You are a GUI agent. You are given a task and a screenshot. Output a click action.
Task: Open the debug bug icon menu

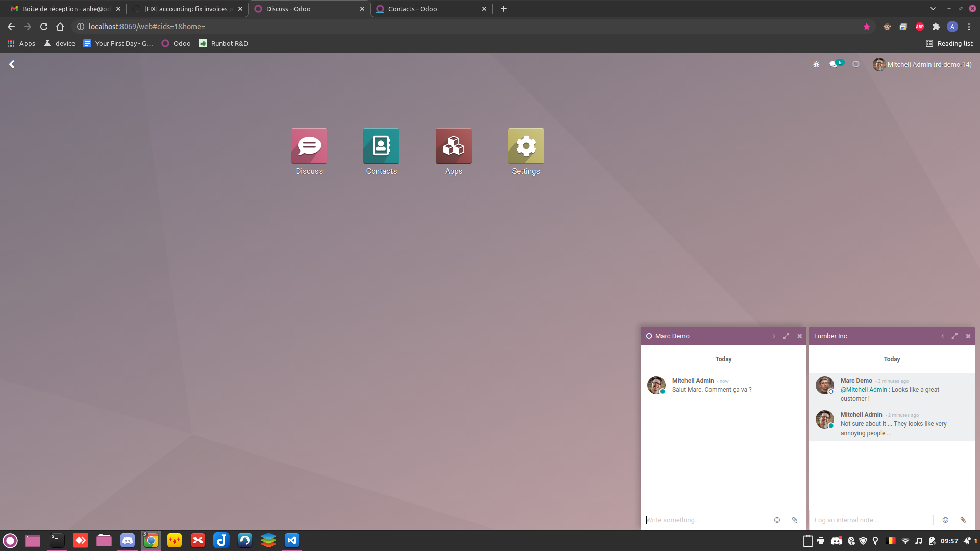click(816, 64)
